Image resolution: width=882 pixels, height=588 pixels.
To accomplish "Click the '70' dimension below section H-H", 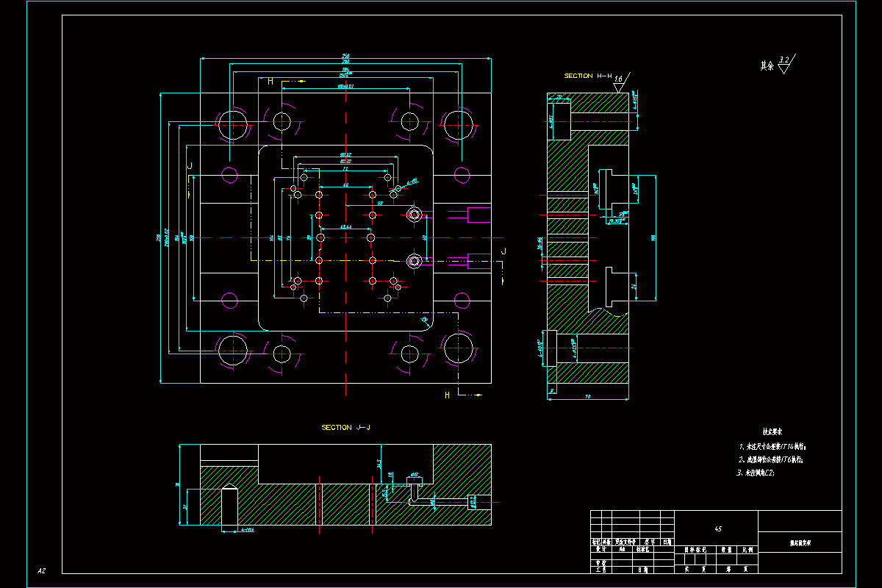I will (588, 397).
